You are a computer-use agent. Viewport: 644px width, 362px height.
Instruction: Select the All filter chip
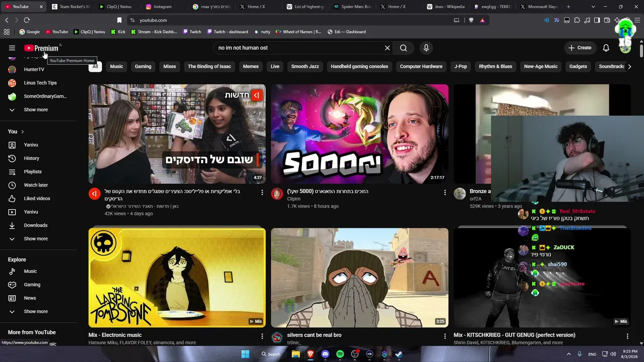click(x=95, y=66)
